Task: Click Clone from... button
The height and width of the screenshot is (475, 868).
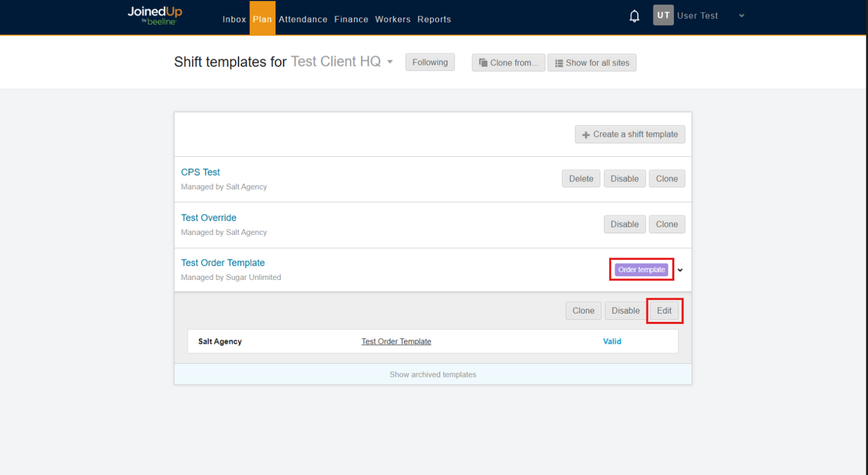Action: (x=508, y=63)
